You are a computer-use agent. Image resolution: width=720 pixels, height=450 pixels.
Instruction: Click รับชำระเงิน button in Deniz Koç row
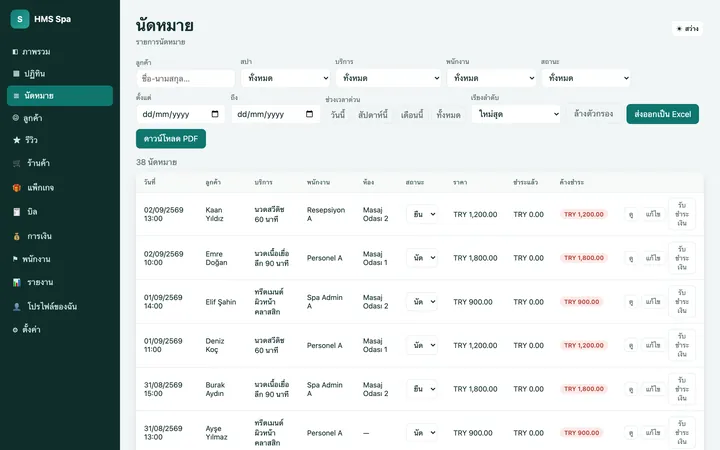(682, 345)
